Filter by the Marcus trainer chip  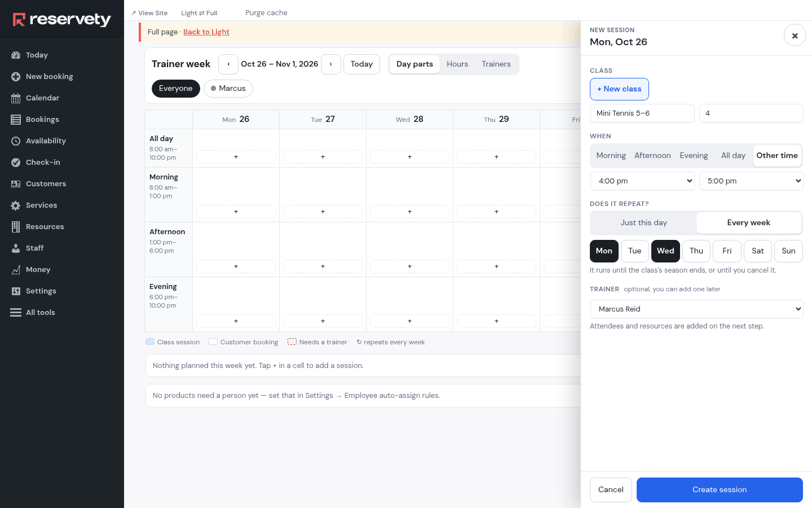228,89
